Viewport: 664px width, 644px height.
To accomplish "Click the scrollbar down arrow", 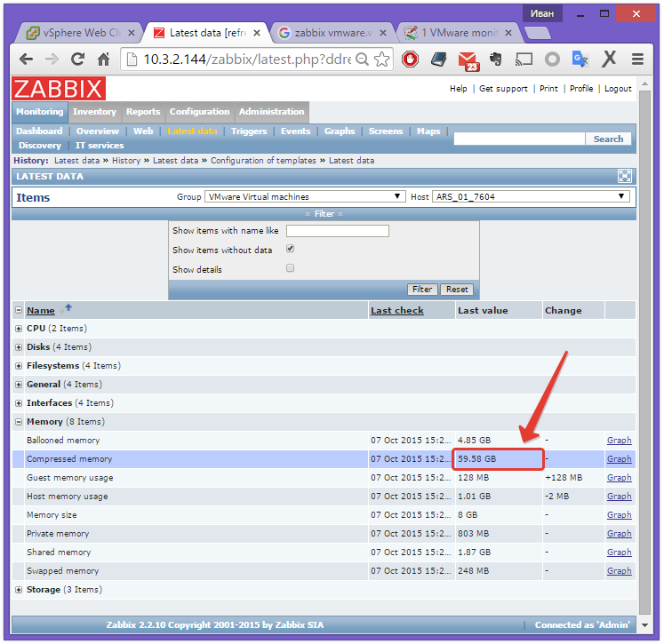I will click(644, 625).
